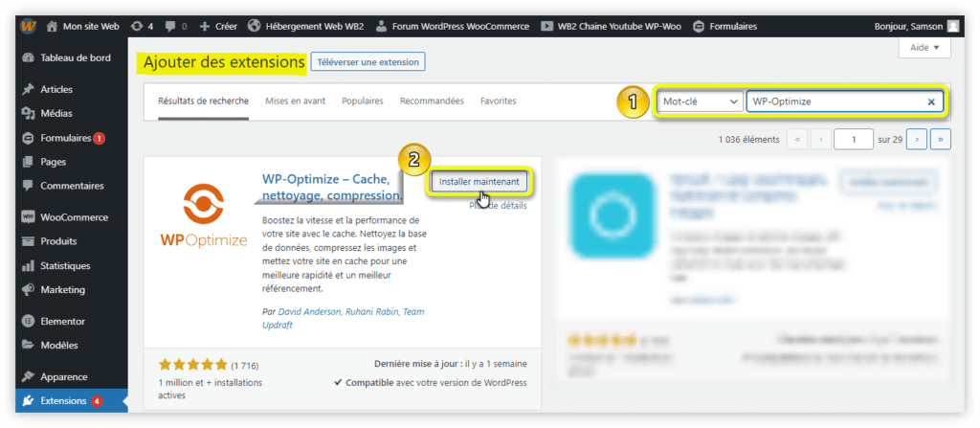Open the comments bubble icon in admin bar
The height and width of the screenshot is (428, 980).
click(170, 27)
